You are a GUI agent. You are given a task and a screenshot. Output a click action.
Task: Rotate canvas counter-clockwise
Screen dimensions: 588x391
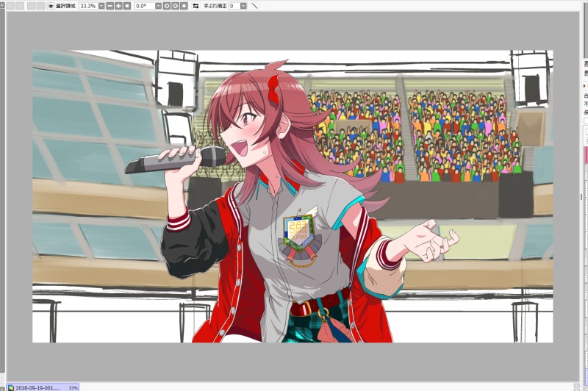167,6
